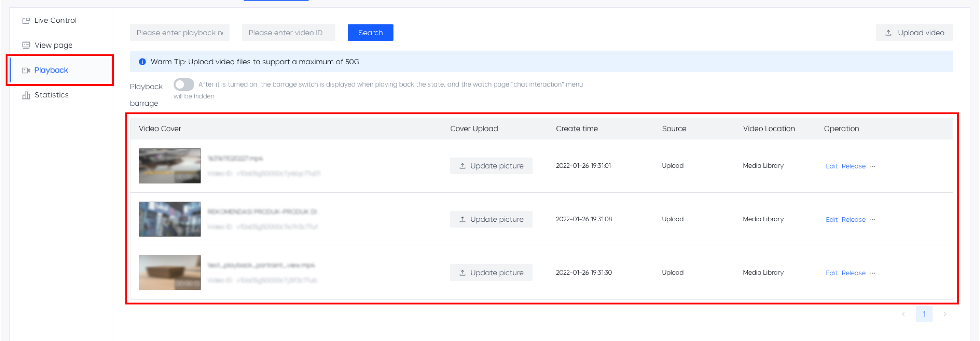Expand more actions on second video row
980x341 pixels.
(x=873, y=220)
